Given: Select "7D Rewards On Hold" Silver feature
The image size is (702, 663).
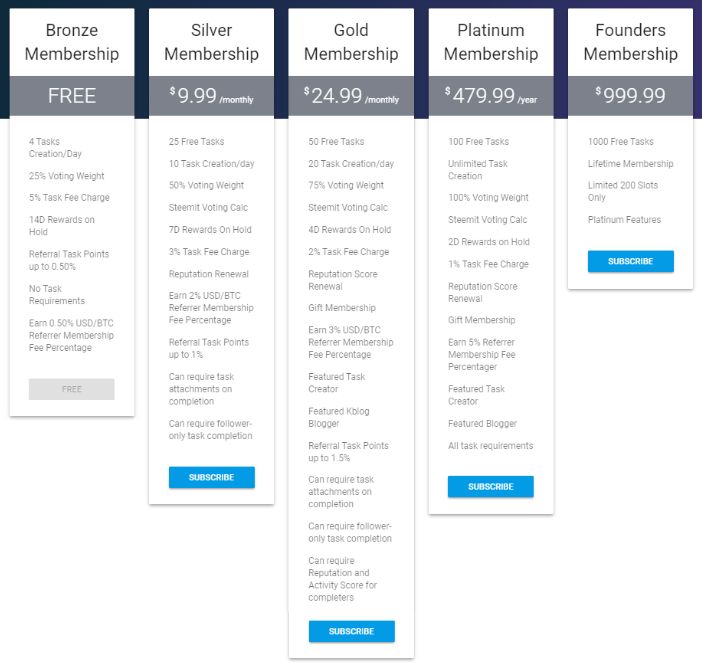Looking at the screenshot, I should point(210,230).
